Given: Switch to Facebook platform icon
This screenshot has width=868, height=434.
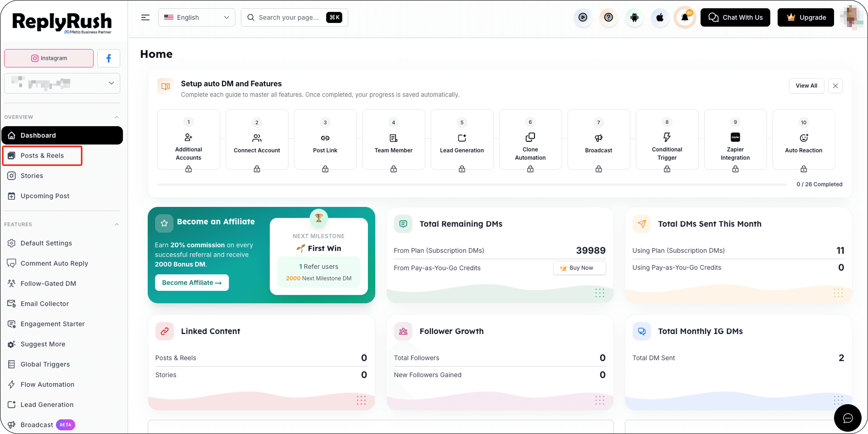Looking at the screenshot, I should [109, 58].
